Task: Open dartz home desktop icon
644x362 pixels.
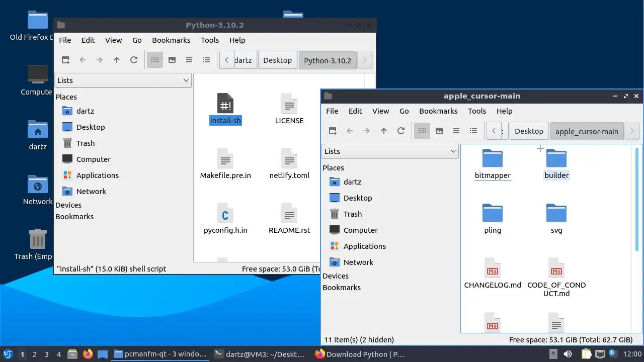Action: coord(38,136)
